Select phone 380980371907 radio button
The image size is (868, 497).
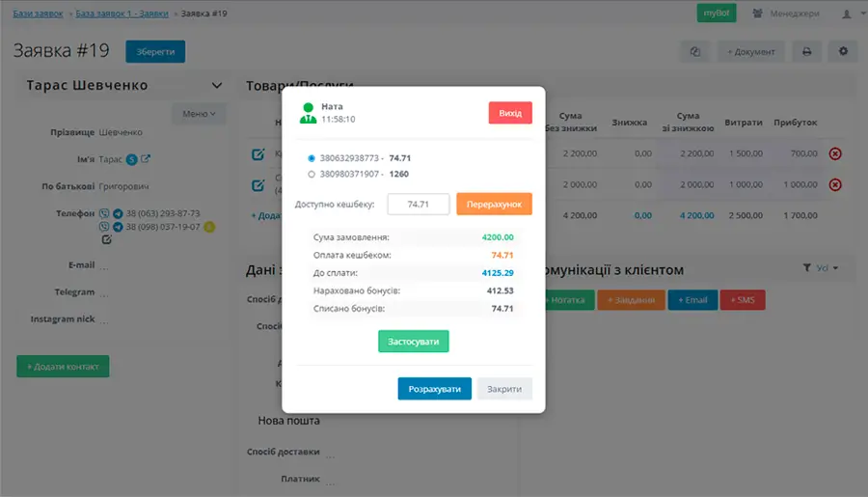(311, 175)
